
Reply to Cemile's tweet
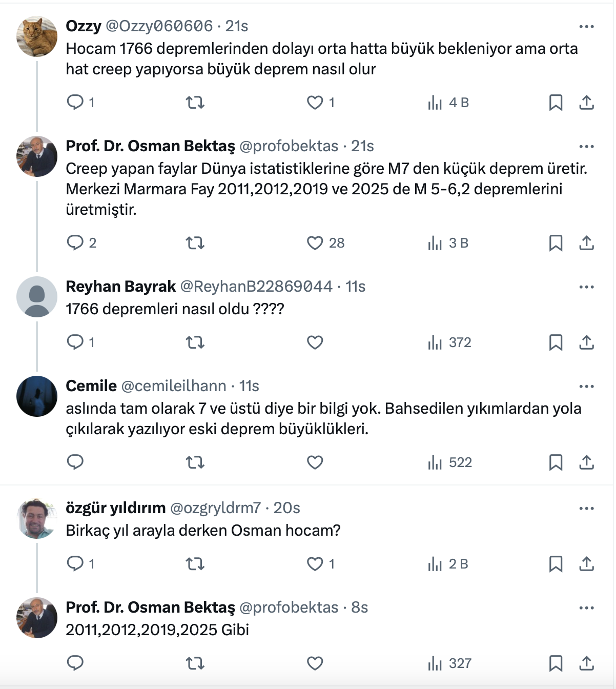point(75,462)
